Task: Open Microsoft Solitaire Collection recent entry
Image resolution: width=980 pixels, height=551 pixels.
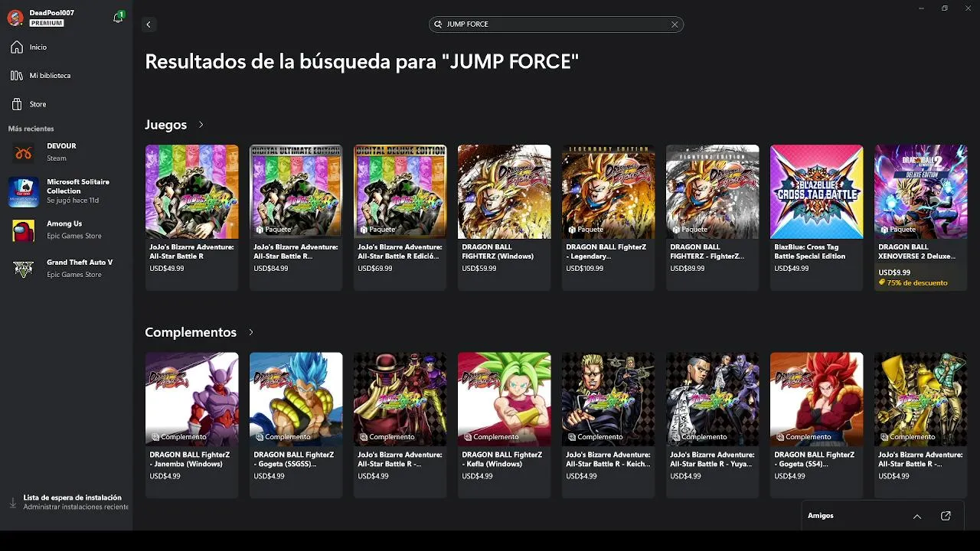Action: [67, 191]
